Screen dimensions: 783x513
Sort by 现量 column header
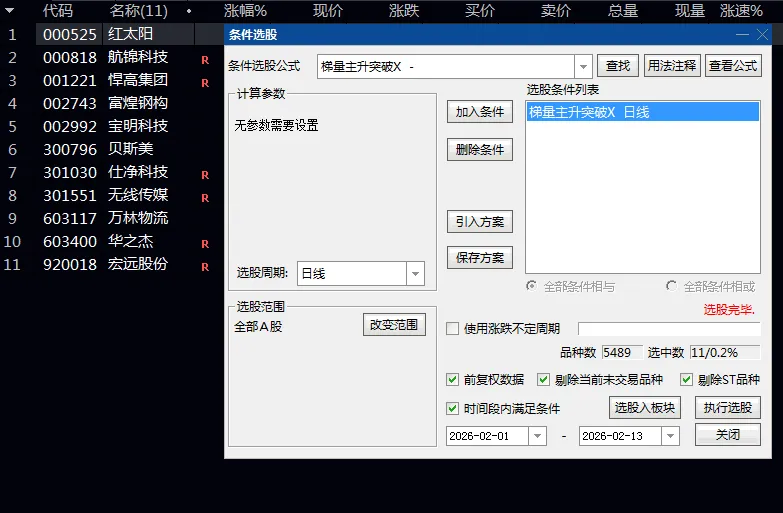coord(690,10)
